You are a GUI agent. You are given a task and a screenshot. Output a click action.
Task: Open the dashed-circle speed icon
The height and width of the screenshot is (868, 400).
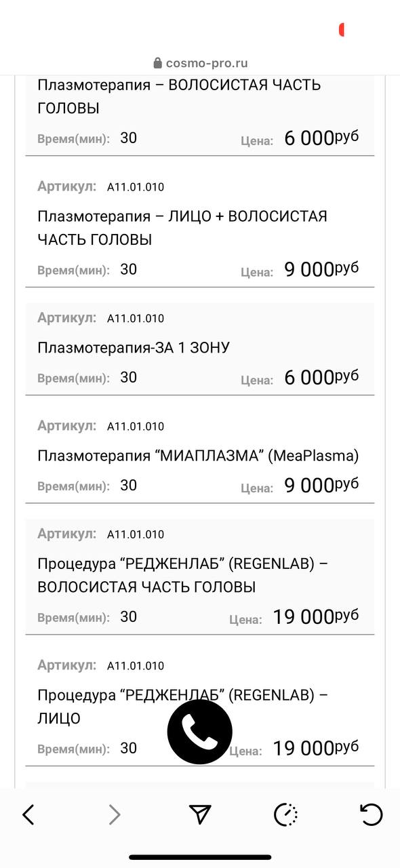286,814
